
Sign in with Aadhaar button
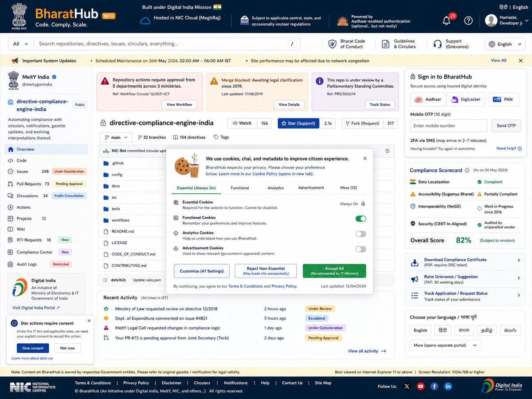point(428,100)
